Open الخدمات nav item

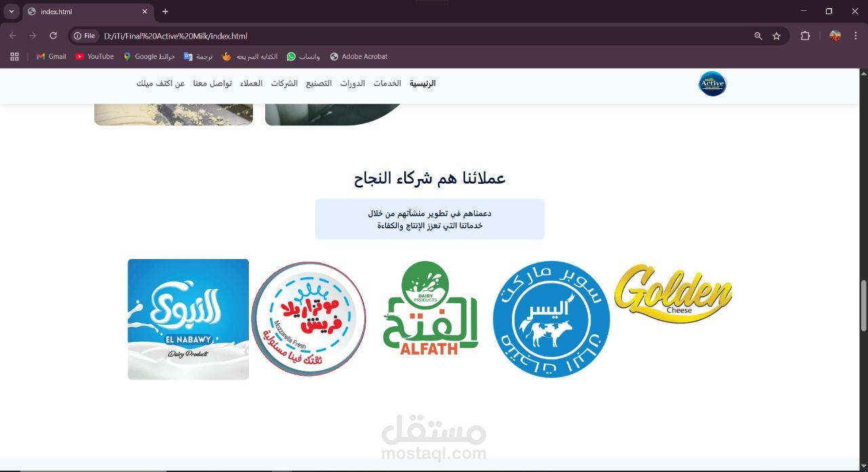pyautogui.click(x=387, y=83)
